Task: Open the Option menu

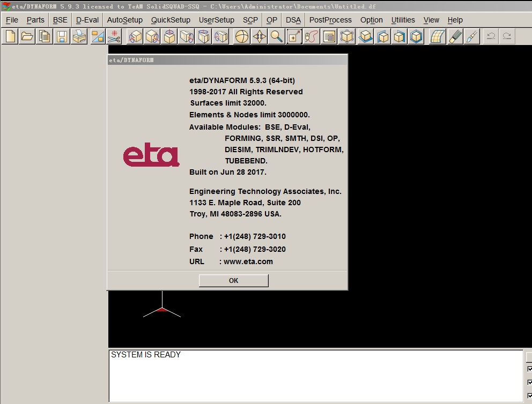Action: pos(372,20)
